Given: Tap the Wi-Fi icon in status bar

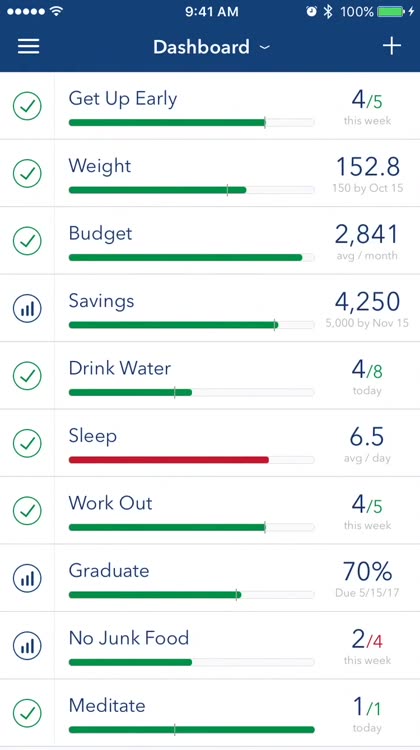Looking at the screenshot, I should point(56,11).
